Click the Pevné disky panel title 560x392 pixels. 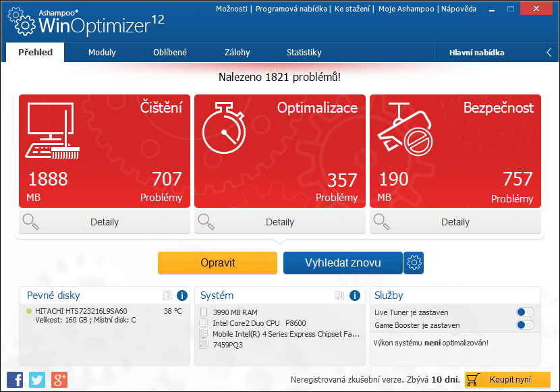point(53,296)
